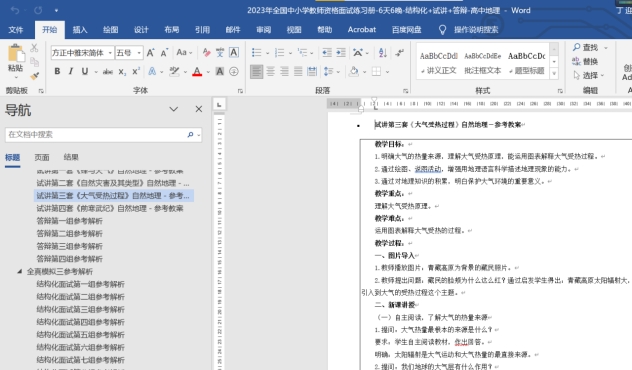Click the Increase Indent icon
632x370 pixels.
click(341, 52)
